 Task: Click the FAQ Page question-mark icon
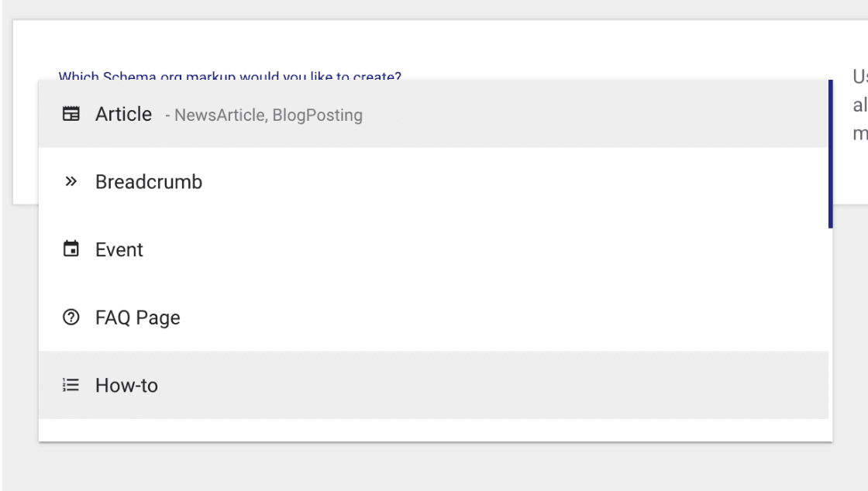pos(71,318)
